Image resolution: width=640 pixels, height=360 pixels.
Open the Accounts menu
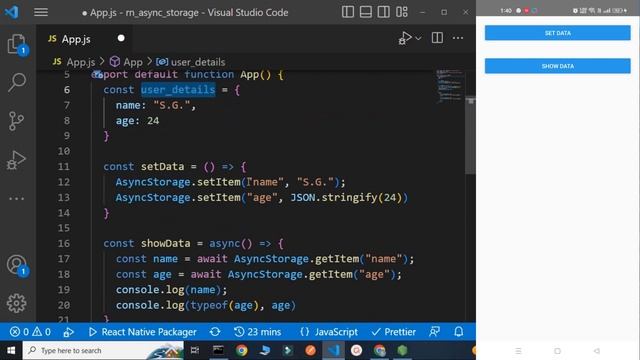point(17,264)
